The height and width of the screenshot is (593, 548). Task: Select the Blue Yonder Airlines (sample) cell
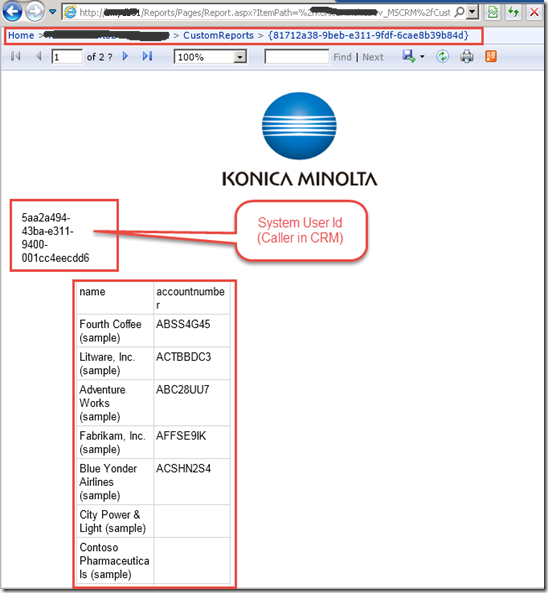pos(115,482)
